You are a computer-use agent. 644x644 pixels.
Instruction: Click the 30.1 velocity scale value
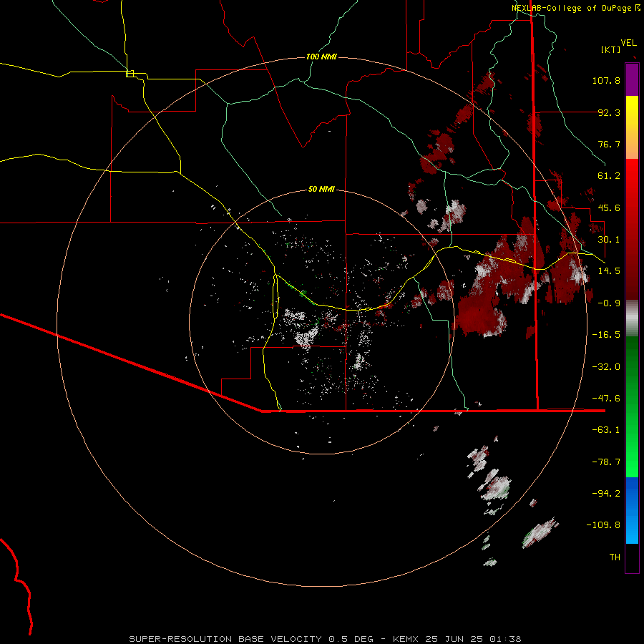pos(609,240)
